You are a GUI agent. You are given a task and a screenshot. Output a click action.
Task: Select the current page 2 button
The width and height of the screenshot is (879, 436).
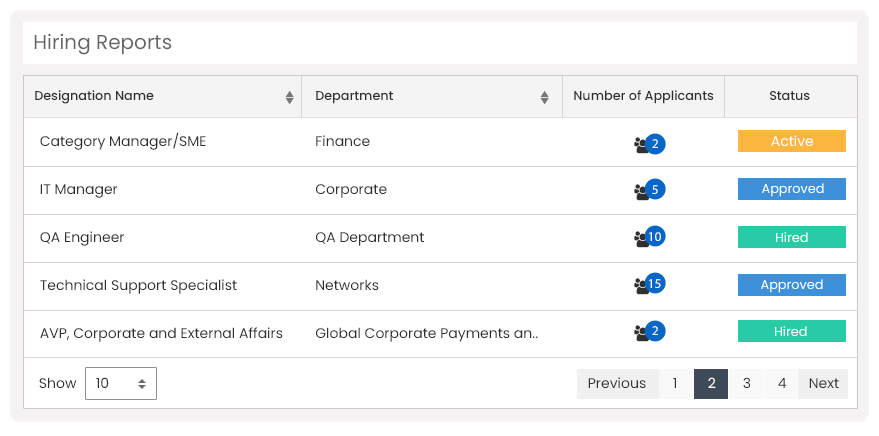point(711,383)
